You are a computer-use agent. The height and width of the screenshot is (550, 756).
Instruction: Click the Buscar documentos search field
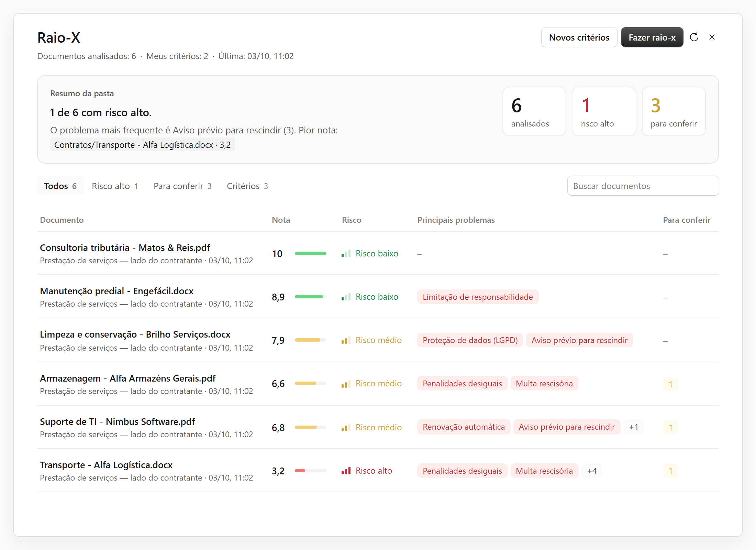coord(643,186)
